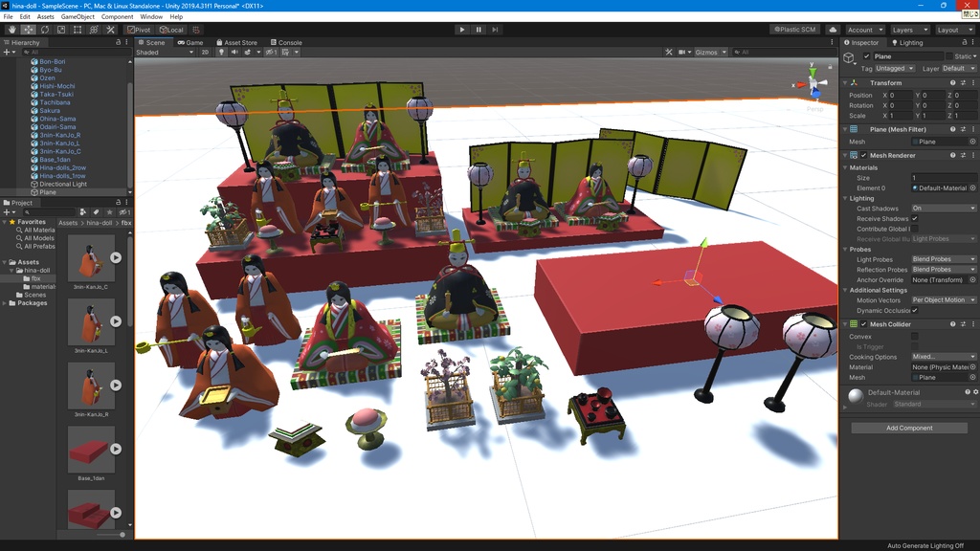Disable the Mesh Collider component checkbox
Viewport: 980px width, 551px height.
click(x=864, y=324)
